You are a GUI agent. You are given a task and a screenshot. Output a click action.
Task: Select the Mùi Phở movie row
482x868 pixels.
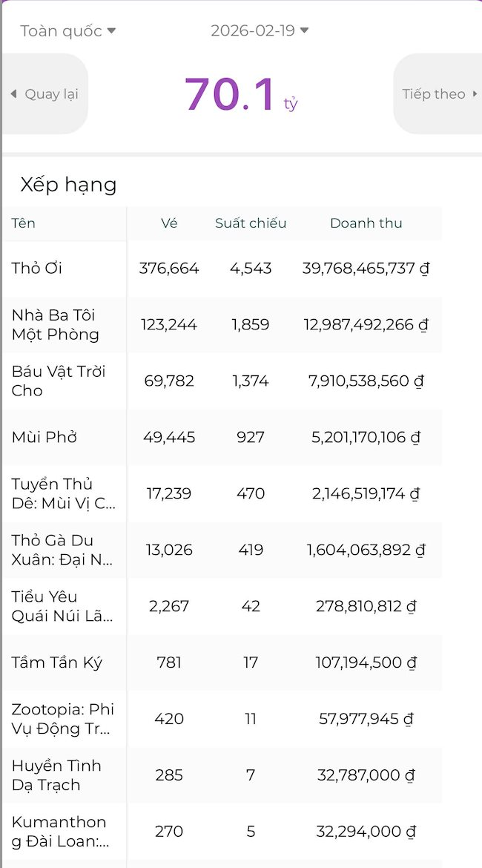click(44, 438)
